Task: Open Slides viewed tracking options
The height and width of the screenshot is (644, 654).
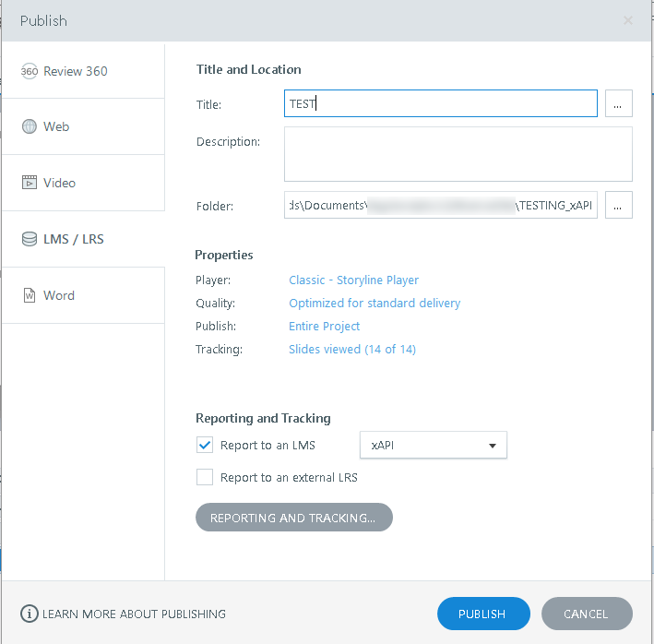Action: (351, 349)
